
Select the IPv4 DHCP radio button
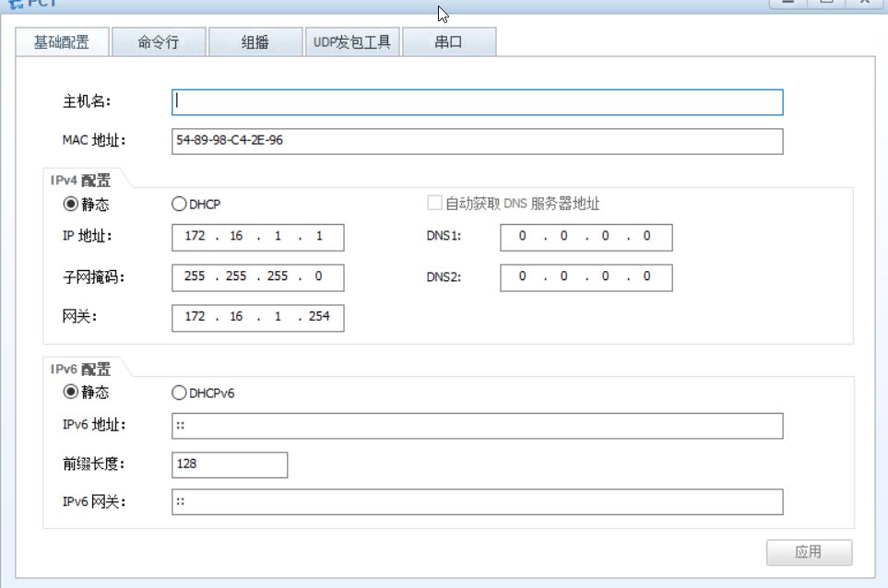(x=180, y=204)
